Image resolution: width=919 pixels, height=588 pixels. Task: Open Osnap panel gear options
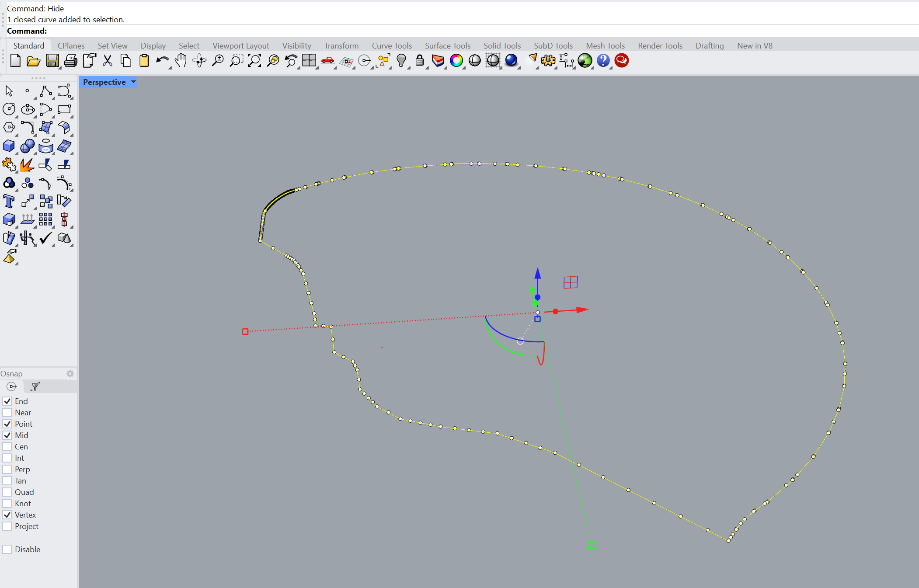[x=70, y=373]
